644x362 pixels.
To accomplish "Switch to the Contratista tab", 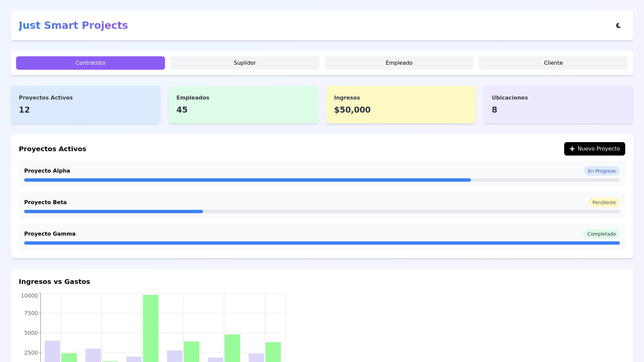I will (x=90, y=63).
